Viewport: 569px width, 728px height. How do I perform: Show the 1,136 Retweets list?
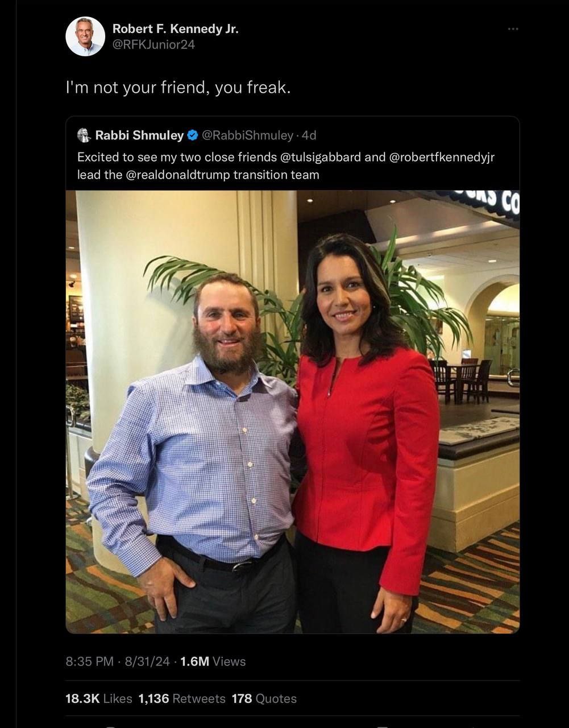pos(182,698)
